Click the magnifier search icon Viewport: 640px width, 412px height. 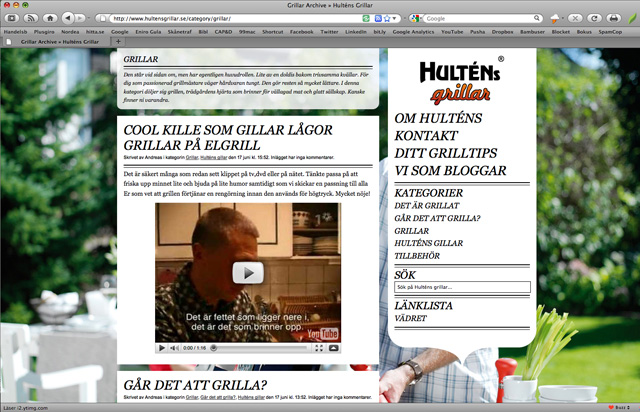click(x=537, y=18)
